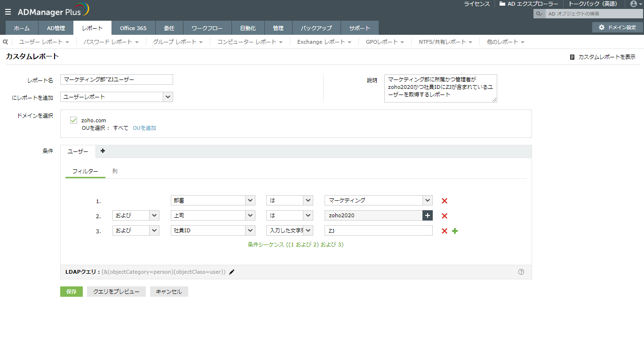Click the AD search magnifier icon
Screen dimensions: 644x364
tap(539, 14)
